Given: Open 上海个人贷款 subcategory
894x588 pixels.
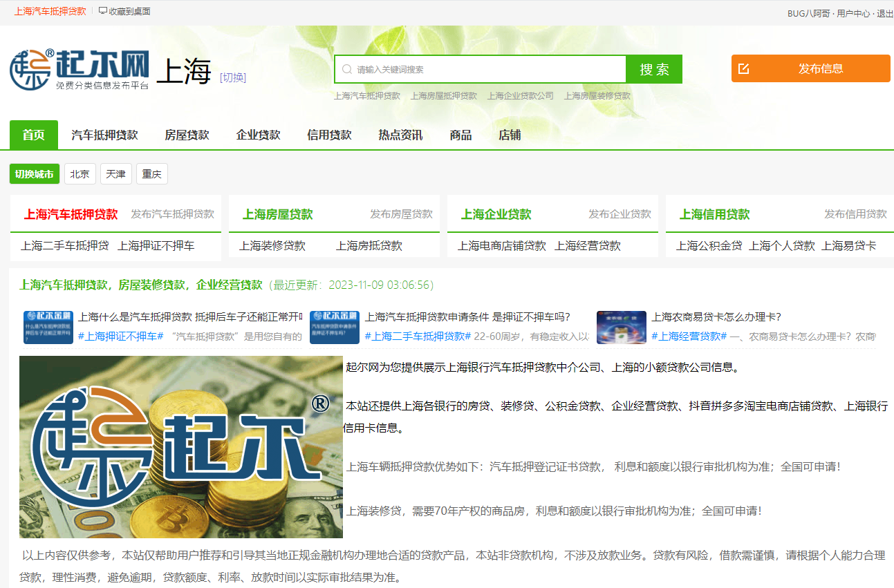Looking at the screenshot, I should tap(782, 246).
